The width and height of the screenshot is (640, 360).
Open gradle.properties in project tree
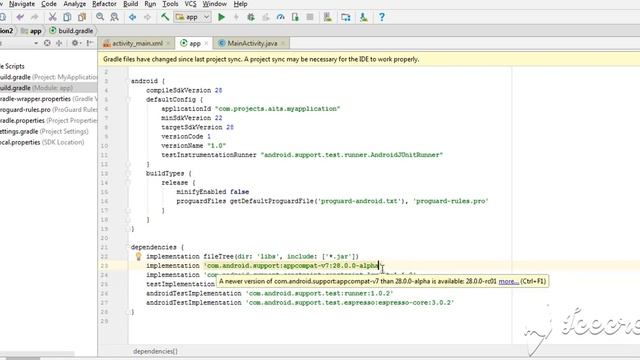point(48,121)
